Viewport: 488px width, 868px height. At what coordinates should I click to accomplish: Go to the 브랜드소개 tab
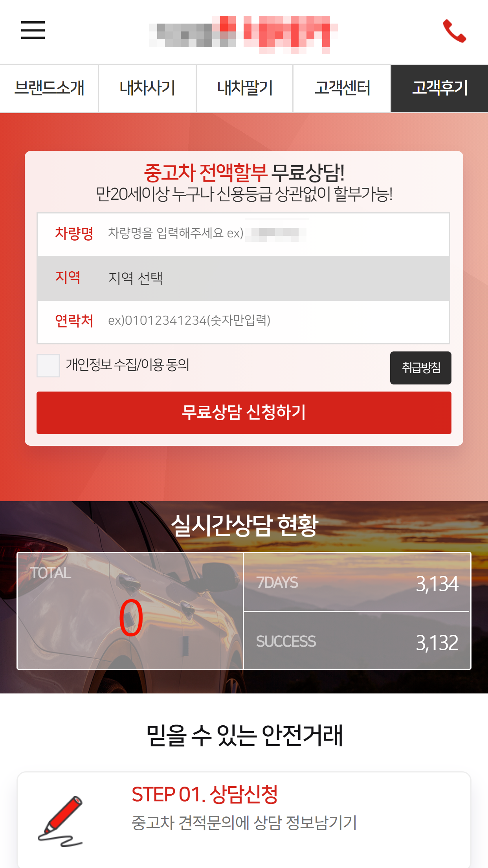[49, 88]
